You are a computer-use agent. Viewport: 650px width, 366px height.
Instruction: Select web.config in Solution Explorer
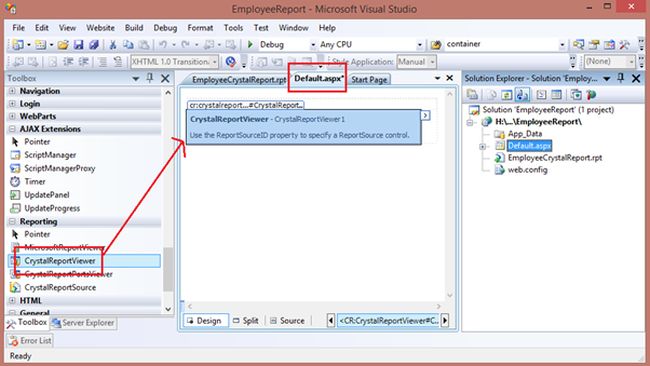tap(527, 170)
